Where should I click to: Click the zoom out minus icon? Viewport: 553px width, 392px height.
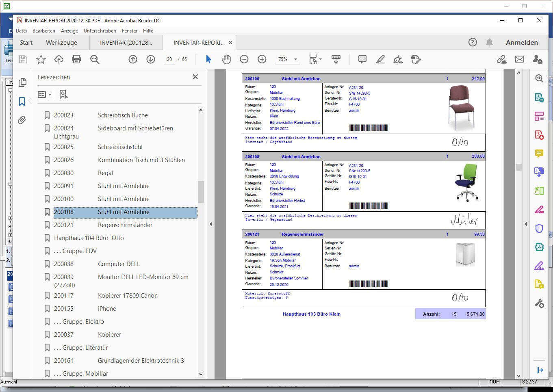(244, 59)
